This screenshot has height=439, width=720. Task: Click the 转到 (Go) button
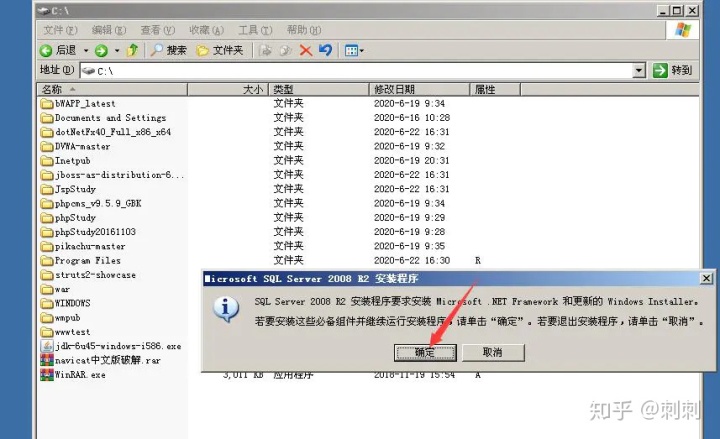pos(673,70)
